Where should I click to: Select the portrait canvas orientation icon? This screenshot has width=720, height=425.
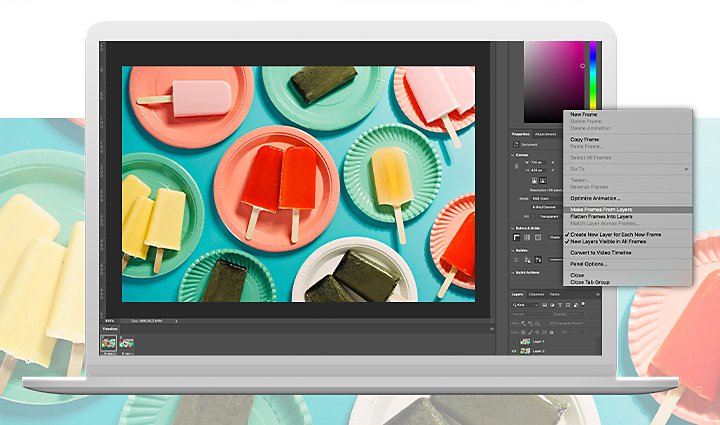click(535, 181)
